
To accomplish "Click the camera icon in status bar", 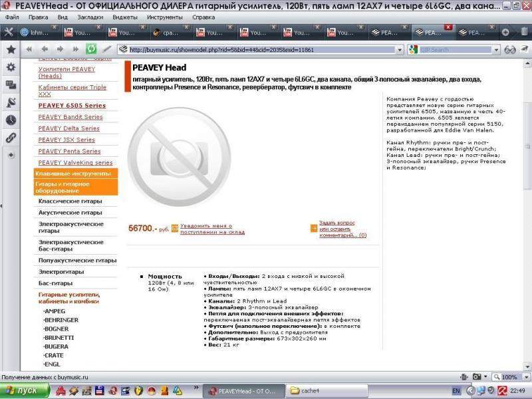I will 477,377.
